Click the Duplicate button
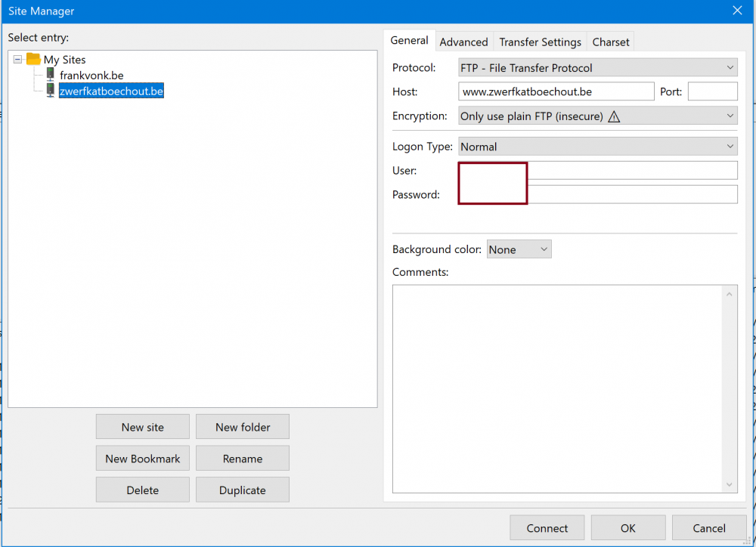Image resolution: width=756 pixels, height=547 pixels. (x=243, y=490)
